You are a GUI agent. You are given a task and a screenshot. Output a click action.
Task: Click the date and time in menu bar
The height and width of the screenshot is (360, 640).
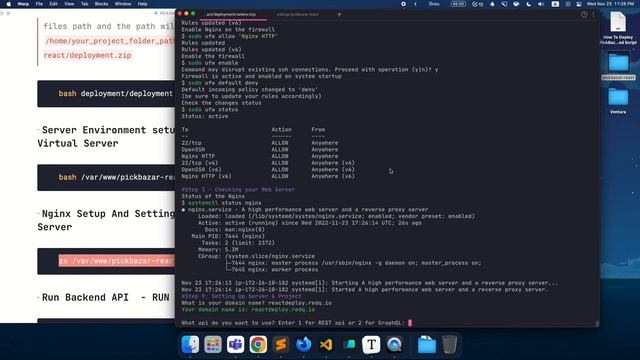click(611, 4)
